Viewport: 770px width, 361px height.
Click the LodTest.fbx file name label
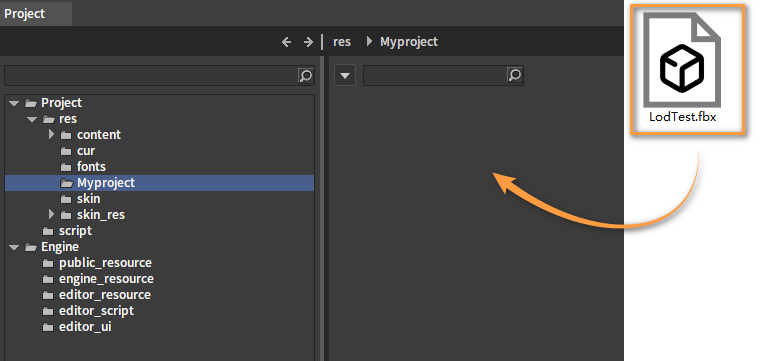(x=683, y=117)
